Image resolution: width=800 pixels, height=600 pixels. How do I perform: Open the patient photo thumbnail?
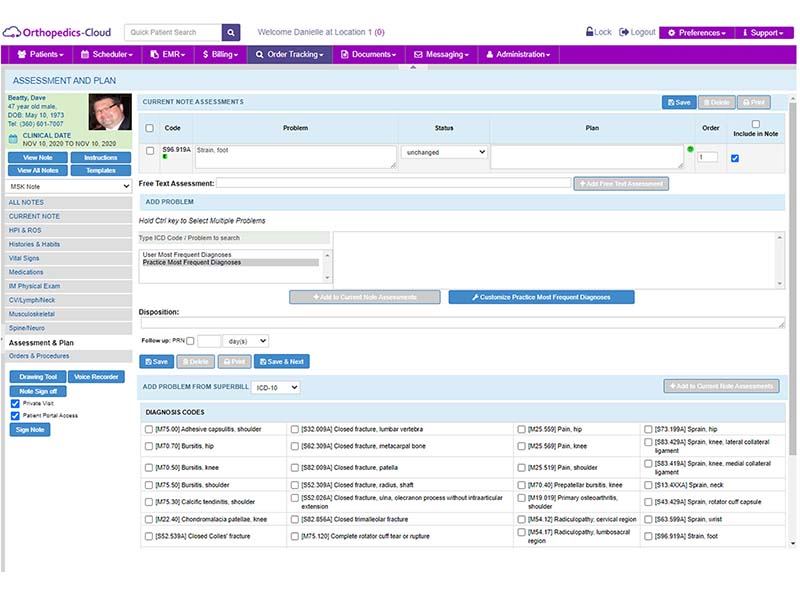tap(110, 112)
